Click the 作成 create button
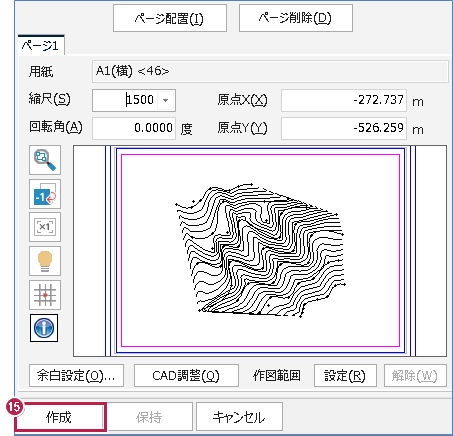 click(x=60, y=417)
